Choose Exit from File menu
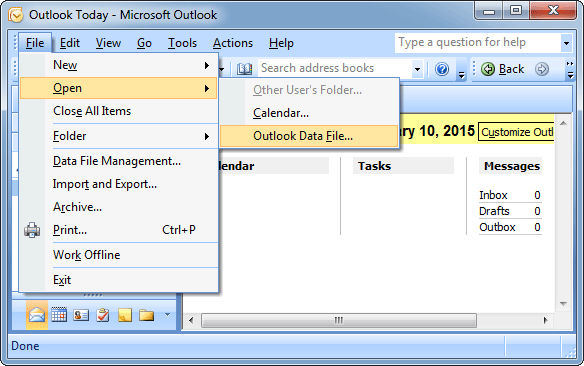Image resolution: width=584 pixels, height=366 pixels. click(x=118, y=280)
